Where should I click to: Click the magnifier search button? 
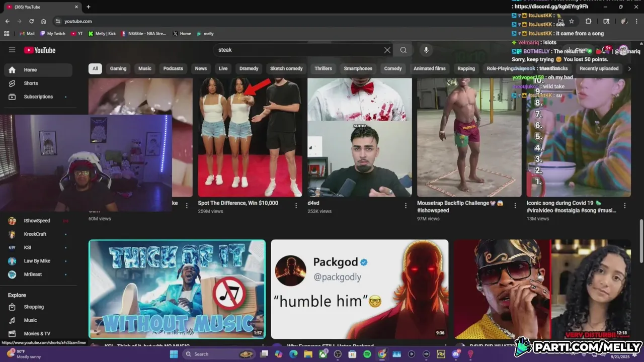(x=403, y=50)
